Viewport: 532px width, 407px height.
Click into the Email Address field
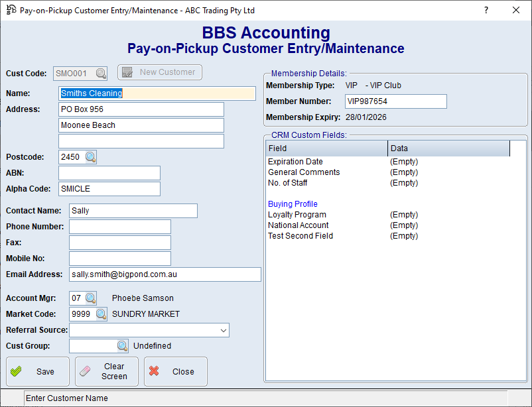point(165,274)
